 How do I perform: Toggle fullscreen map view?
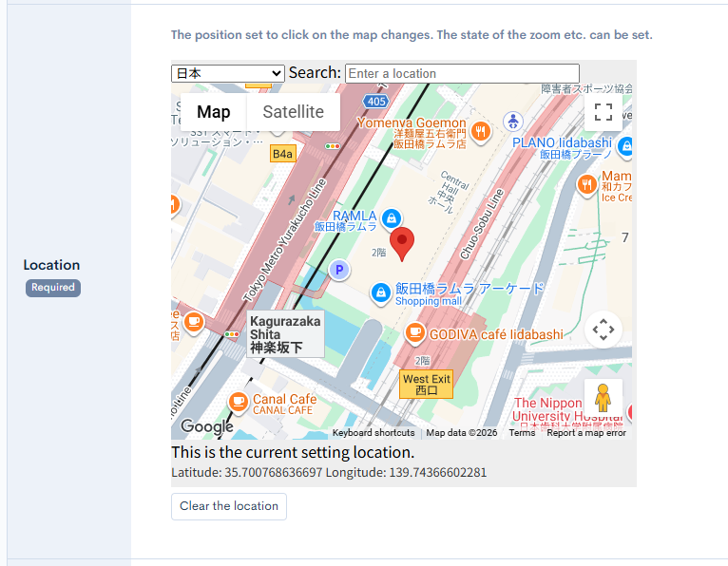[603, 112]
